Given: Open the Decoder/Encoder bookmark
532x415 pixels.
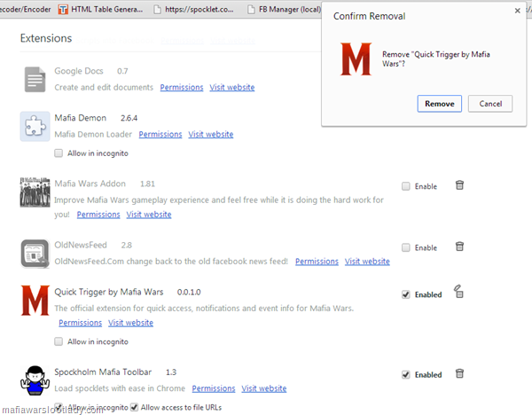Looking at the screenshot, I should click(26, 10).
